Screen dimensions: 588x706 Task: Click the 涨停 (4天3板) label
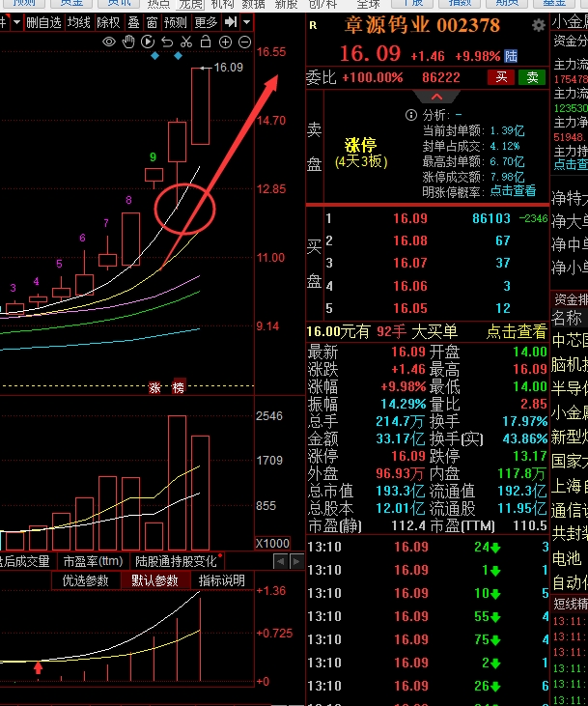click(361, 153)
